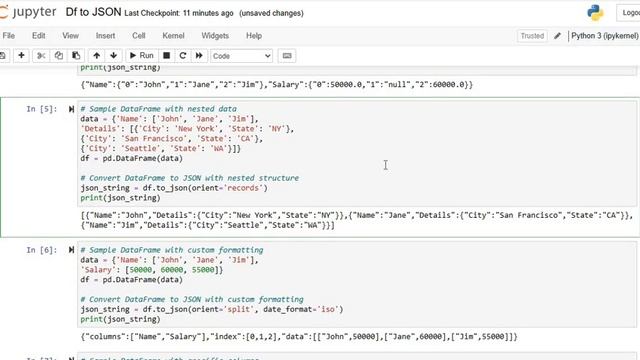Screen dimensions: 640x360
Task: Paste cells below icon
Action: [76, 56]
